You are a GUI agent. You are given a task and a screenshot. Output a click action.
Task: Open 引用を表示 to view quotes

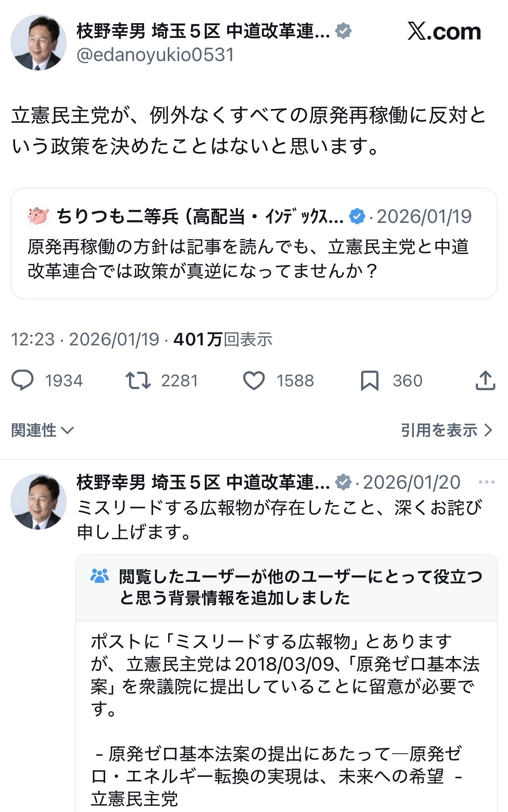coord(447,430)
